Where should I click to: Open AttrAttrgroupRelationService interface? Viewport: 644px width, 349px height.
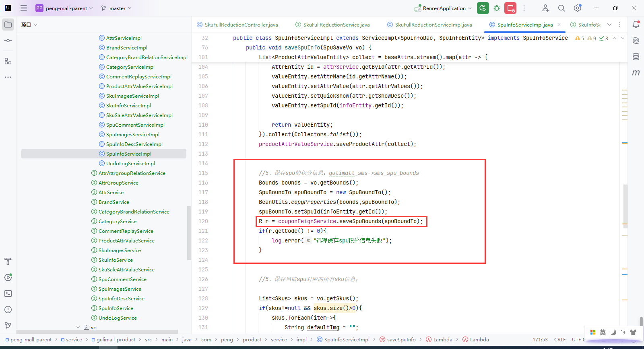click(128, 173)
